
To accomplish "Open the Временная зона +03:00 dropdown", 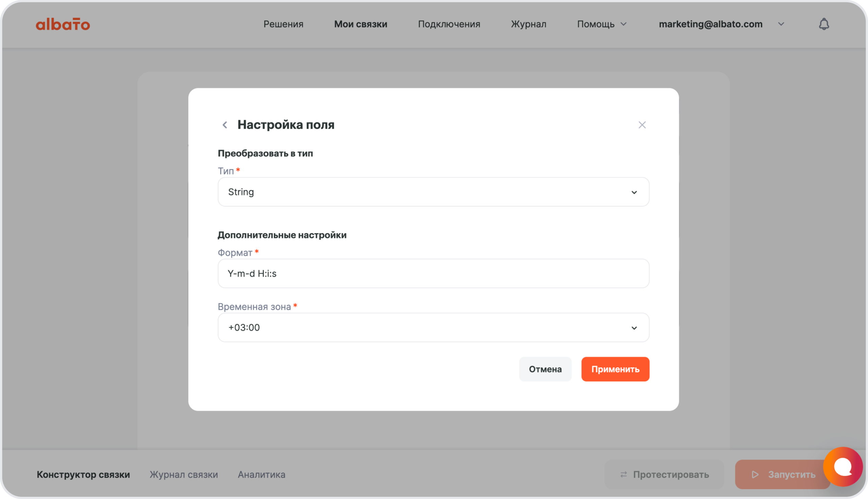I will [433, 327].
